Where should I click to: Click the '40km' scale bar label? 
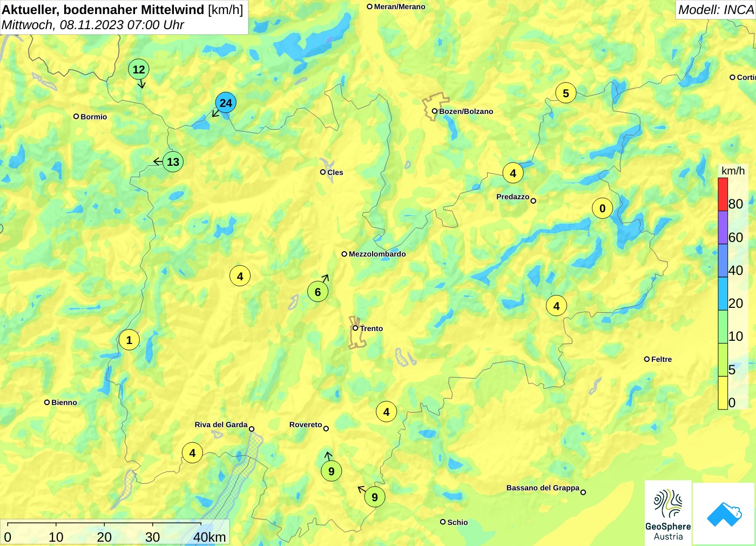210,537
